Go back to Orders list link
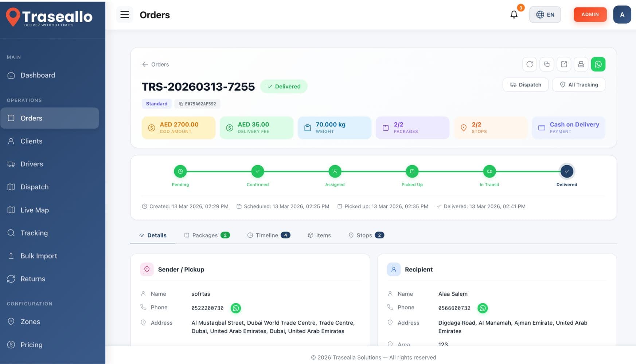Viewport: 636px width, 364px height. coord(156,64)
